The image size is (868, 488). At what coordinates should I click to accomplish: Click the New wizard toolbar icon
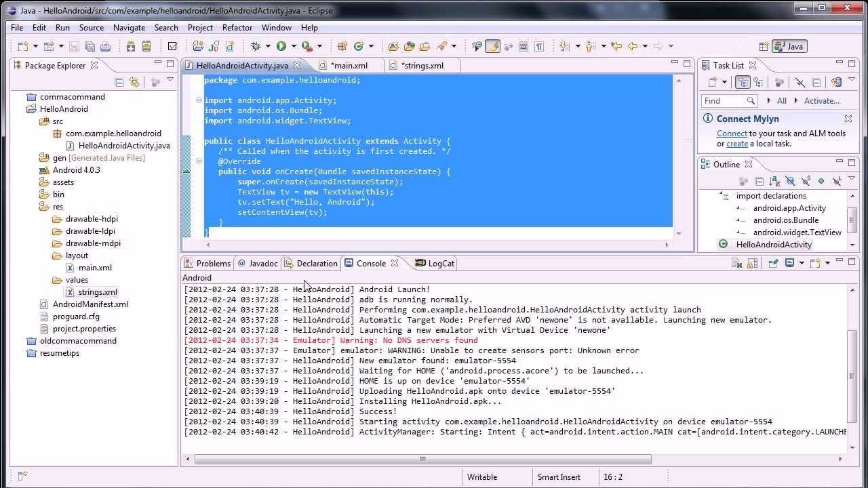click(x=23, y=46)
